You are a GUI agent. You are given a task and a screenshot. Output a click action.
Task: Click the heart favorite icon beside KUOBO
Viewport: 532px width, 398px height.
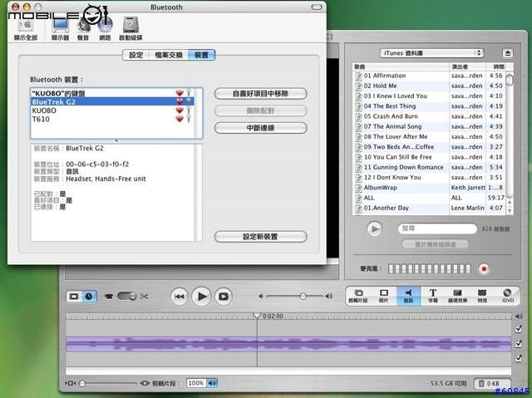click(180, 111)
